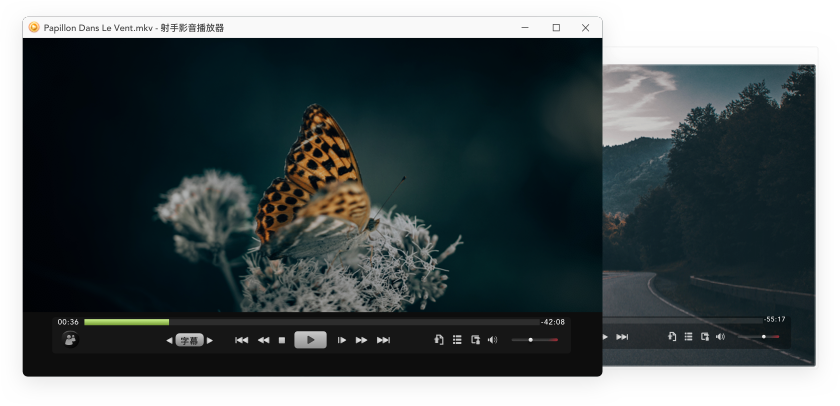840x406 pixels.
Task: Click the main player's volume slider
Action: click(x=534, y=340)
